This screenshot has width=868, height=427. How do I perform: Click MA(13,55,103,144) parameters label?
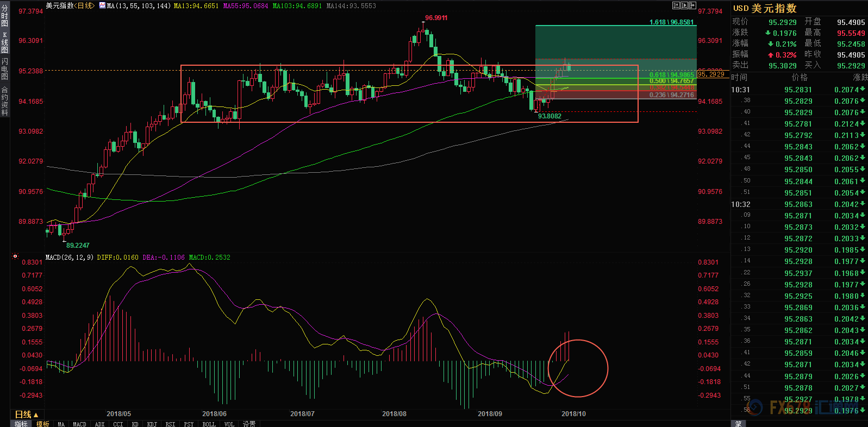tap(139, 6)
